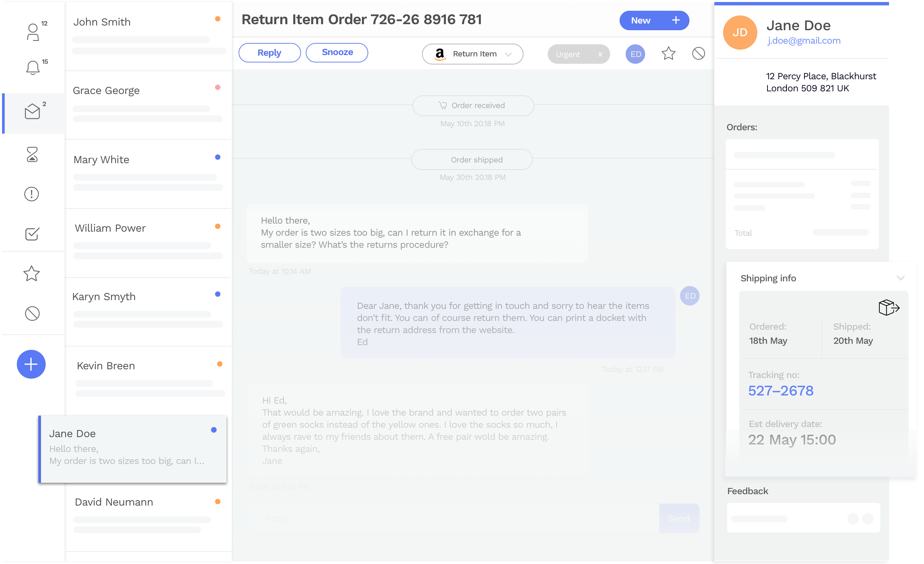
Task: Open John Smith conversation
Action: coord(149,36)
